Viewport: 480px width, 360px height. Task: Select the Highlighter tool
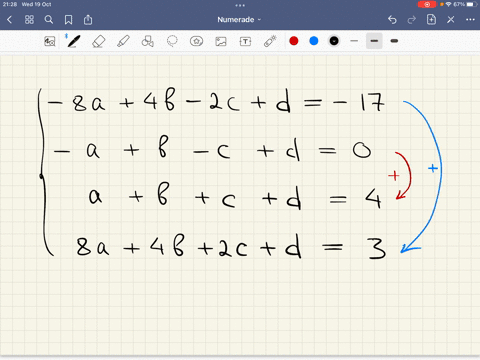123,41
